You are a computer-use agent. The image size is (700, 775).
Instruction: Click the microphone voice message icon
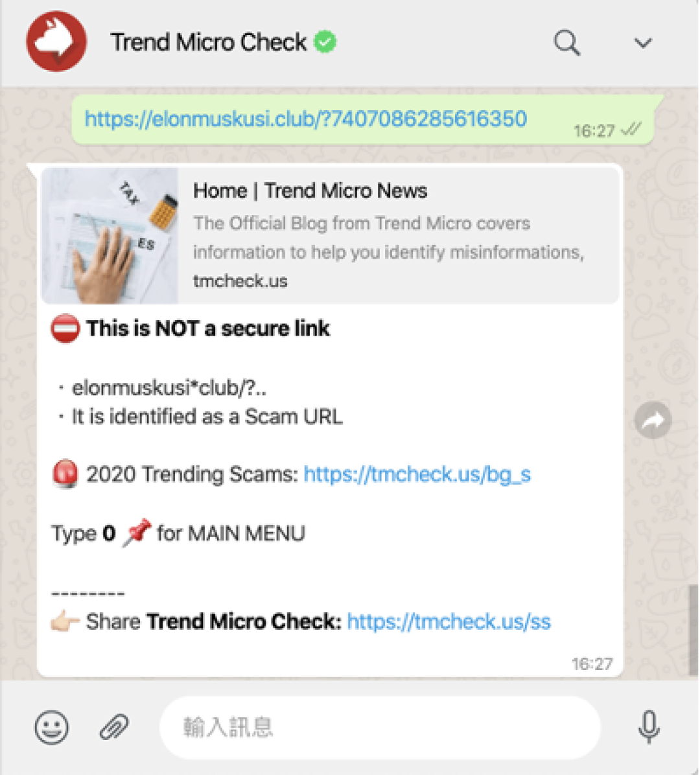pos(649,727)
